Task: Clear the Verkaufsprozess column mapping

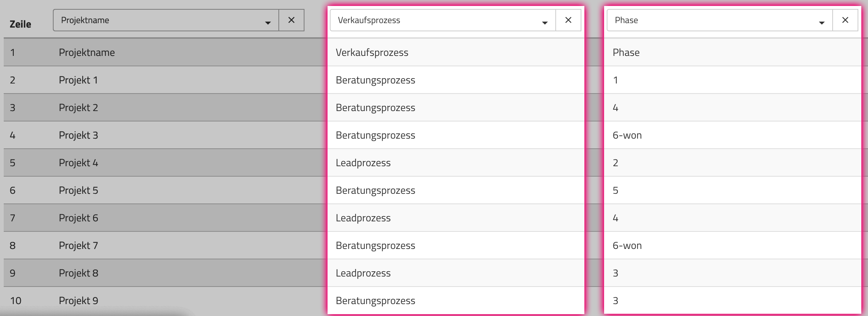Action: tap(568, 20)
